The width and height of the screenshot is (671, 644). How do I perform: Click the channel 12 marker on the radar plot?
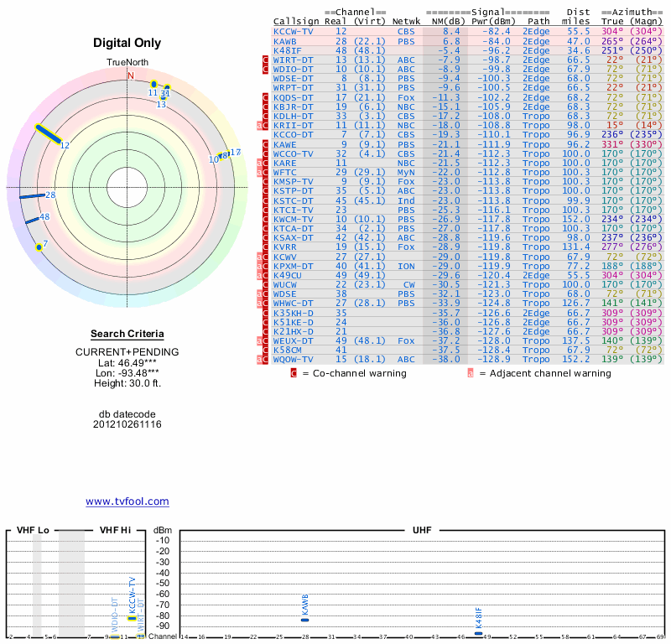point(48,134)
